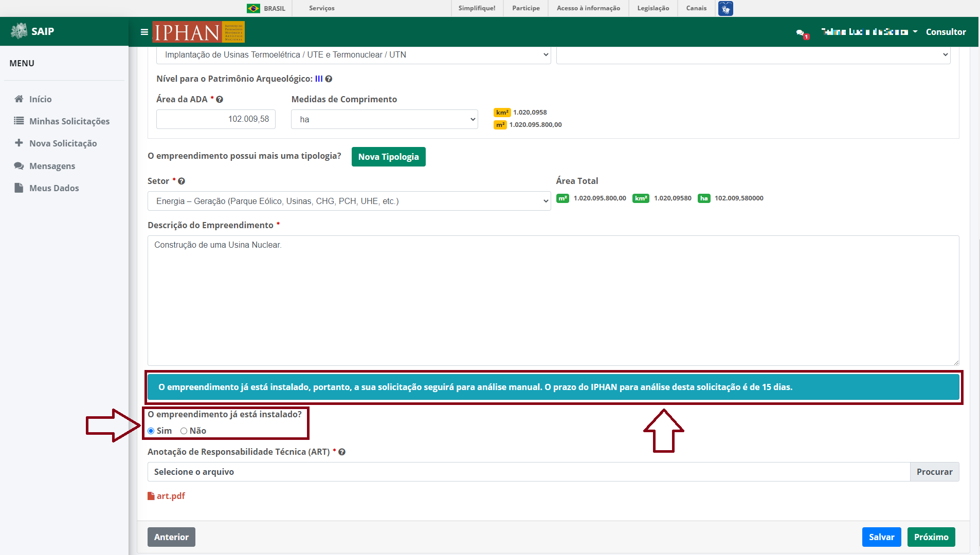Click the SAIP logo icon
Viewport: 980px width, 555px height.
tap(19, 31)
